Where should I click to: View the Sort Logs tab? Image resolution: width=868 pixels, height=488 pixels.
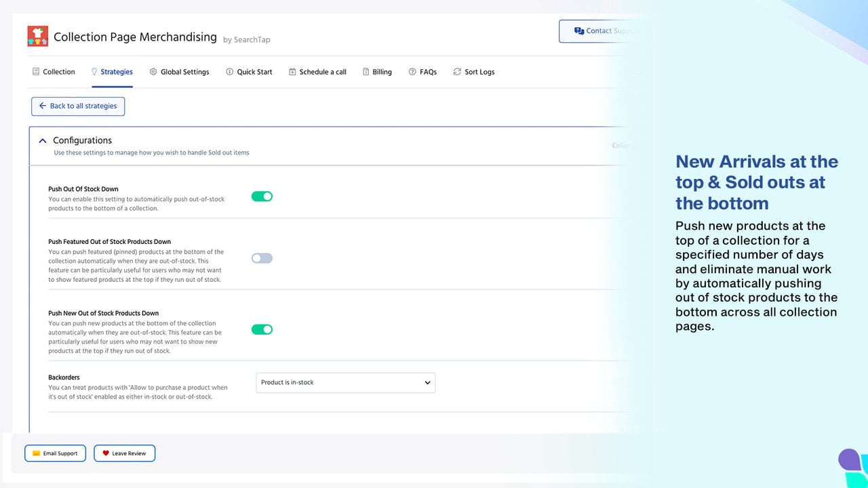474,72
